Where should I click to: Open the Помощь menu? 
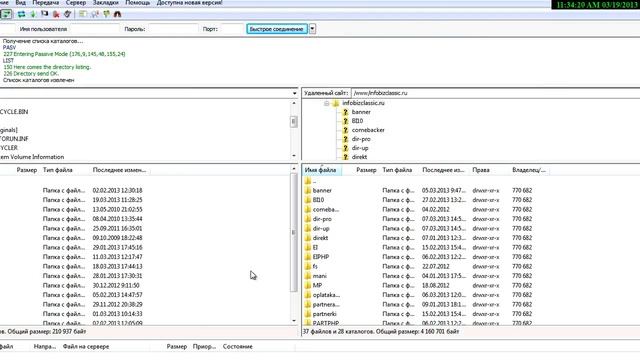pyautogui.click(x=138, y=2)
